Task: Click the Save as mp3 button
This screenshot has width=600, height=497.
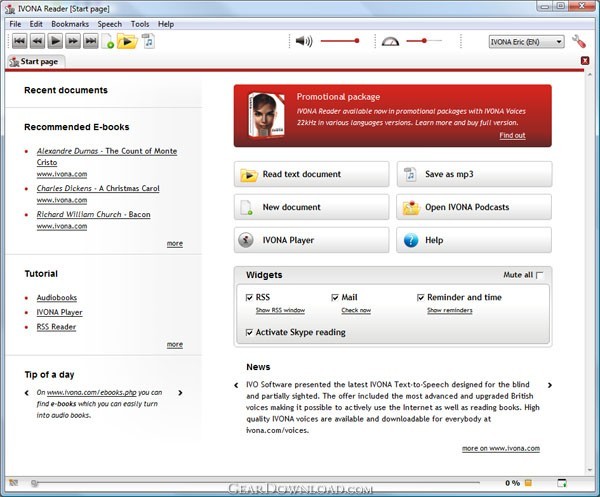Action: 474,174
